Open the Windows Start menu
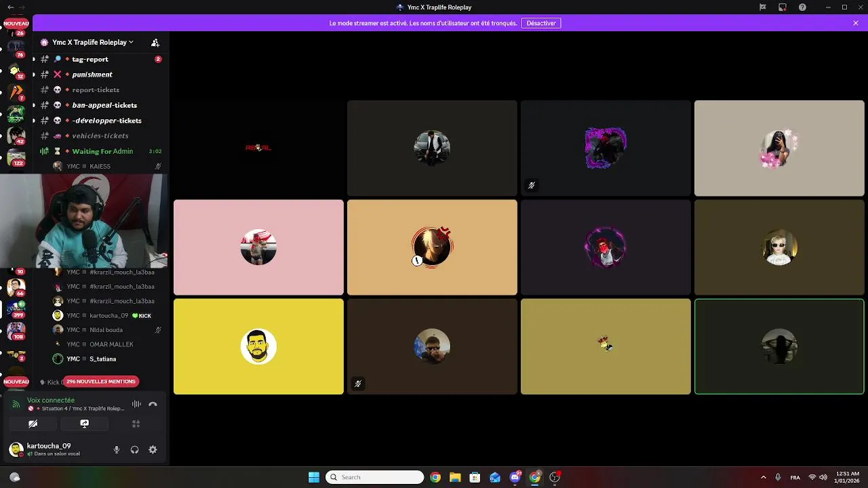Viewport: 868px width, 488px height. (314, 477)
